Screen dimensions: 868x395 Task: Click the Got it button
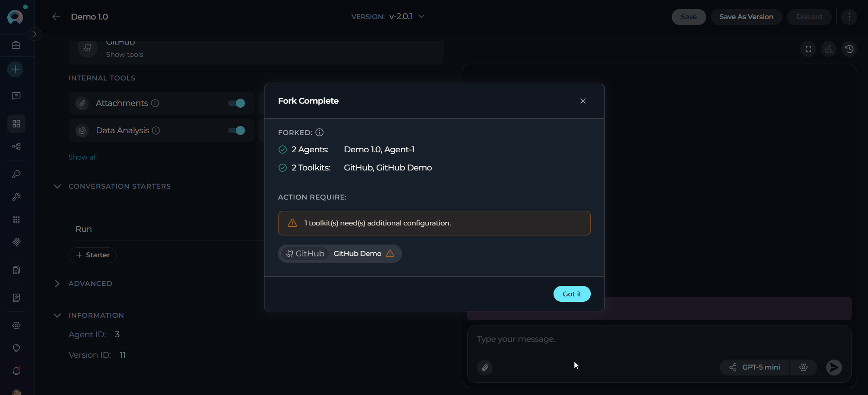tap(572, 294)
